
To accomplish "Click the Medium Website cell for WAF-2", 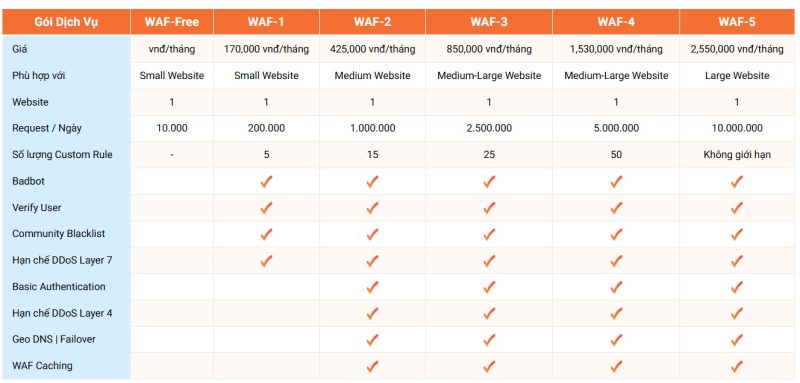I will point(372,76).
